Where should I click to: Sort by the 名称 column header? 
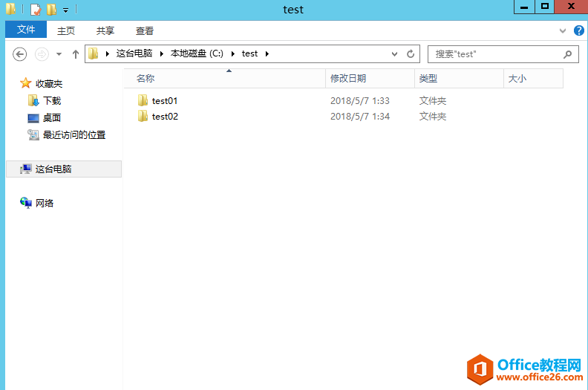(225, 79)
